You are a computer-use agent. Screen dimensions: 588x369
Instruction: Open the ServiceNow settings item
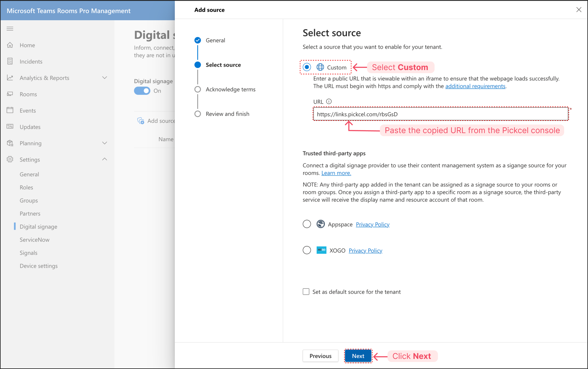(x=35, y=240)
